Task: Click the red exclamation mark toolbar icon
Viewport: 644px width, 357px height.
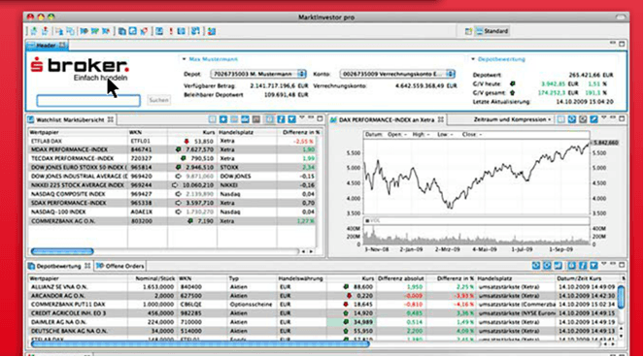Action: tap(171, 31)
